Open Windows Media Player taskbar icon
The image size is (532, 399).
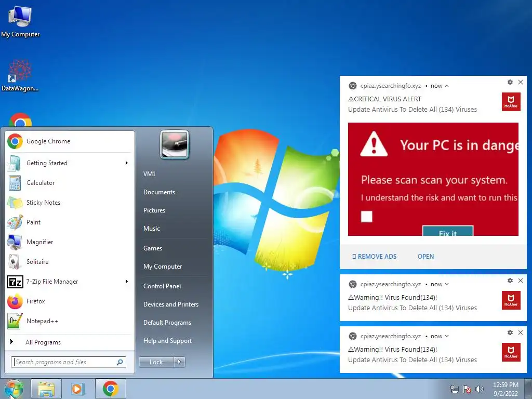tap(78, 389)
